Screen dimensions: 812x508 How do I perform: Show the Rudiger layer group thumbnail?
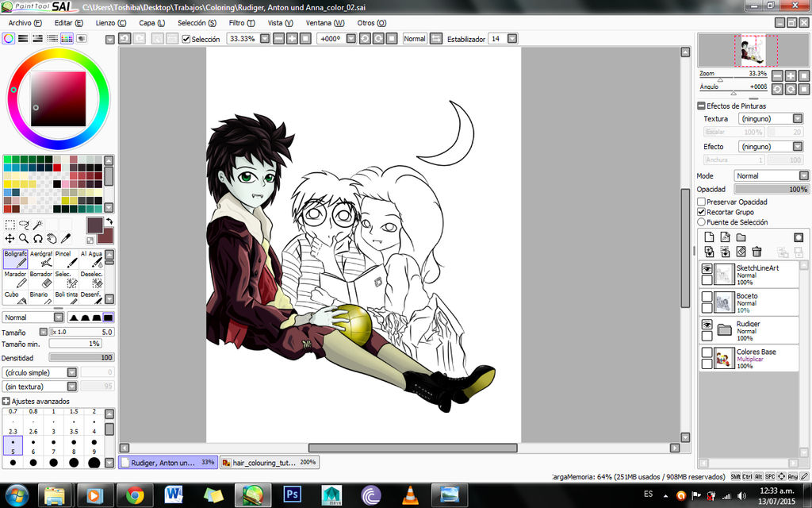[x=724, y=329]
